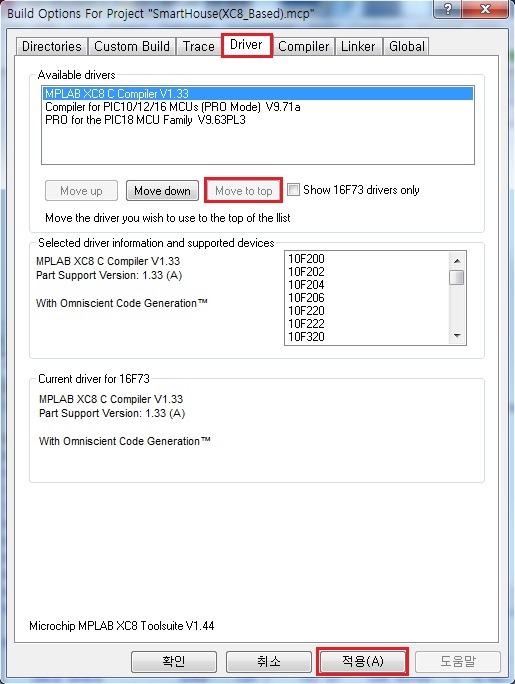This screenshot has height=684, width=515.
Task: Open the Custom Build tab
Action: [132, 46]
